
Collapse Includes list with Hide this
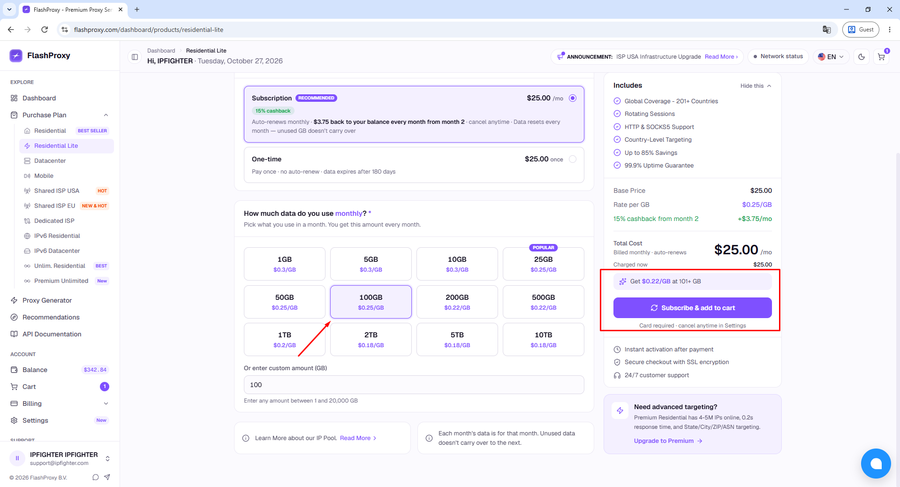(x=755, y=86)
